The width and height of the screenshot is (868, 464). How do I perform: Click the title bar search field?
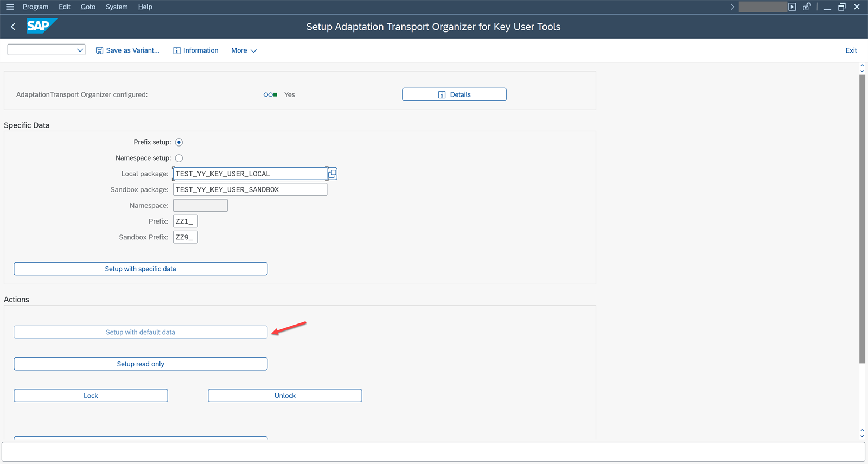(x=763, y=7)
